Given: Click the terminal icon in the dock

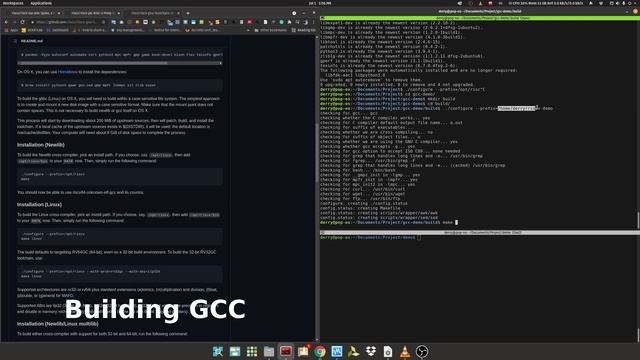Looking at the screenshot, I should (x=286, y=351).
